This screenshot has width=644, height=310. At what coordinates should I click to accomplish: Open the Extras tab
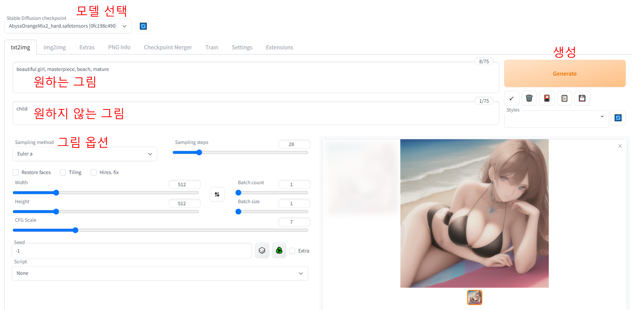[87, 47]
